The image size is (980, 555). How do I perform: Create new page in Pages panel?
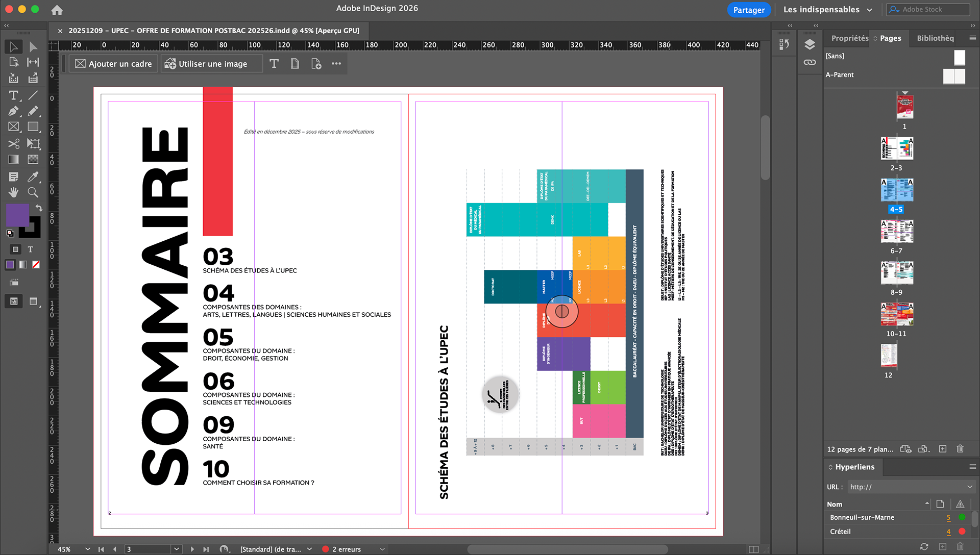click(x=943, y=449)
